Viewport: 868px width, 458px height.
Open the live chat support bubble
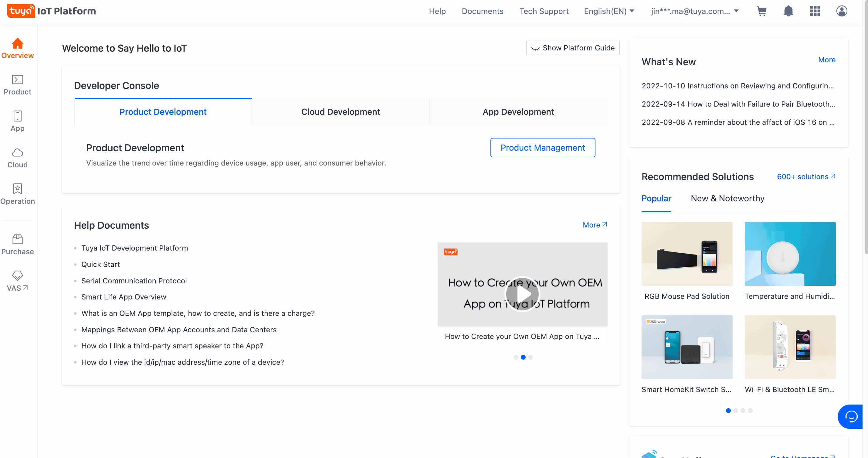850,416
